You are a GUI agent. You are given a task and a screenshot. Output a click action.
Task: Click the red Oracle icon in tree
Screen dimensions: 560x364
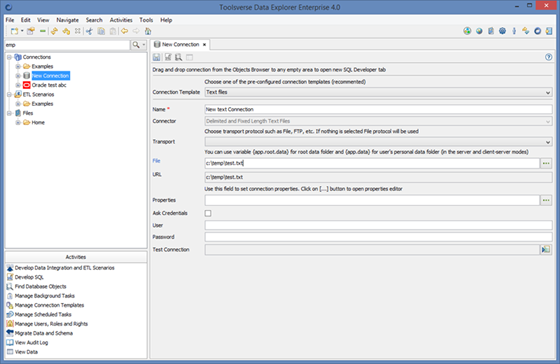[x=26, y=85]
